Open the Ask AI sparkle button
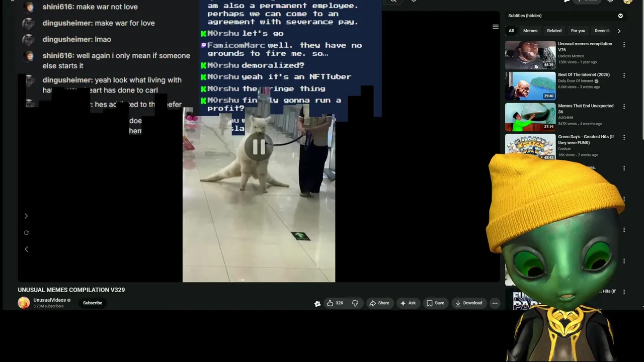Image resolution: width=644 pixels, height=362 pixels. [x=408, y=303]
